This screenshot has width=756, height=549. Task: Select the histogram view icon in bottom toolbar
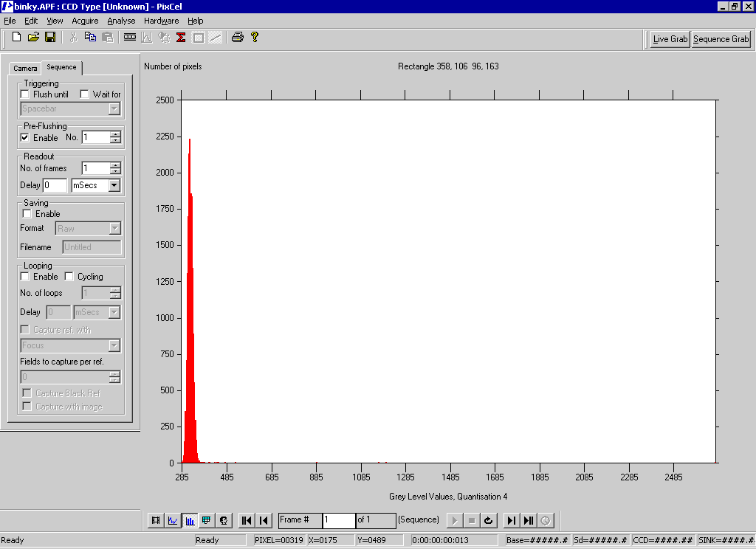click(189, 520)
